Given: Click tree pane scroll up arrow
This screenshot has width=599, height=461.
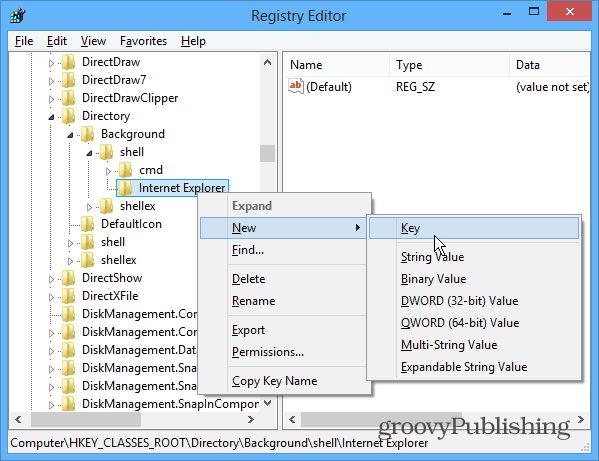Looking at the screenshot, I should [x=267, y=62].
